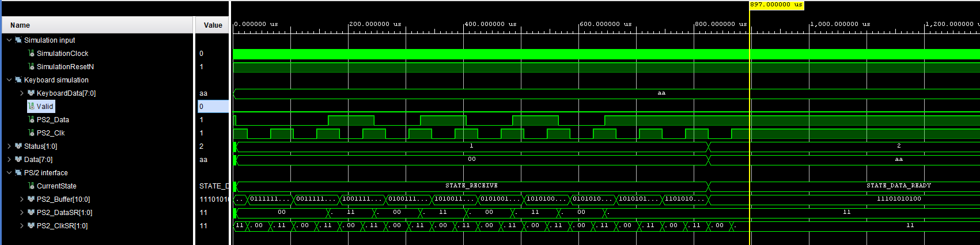This screenshot has width=980, height=245.
Task: Click the 400.000000 us ruler label
Action: point(490,24)
